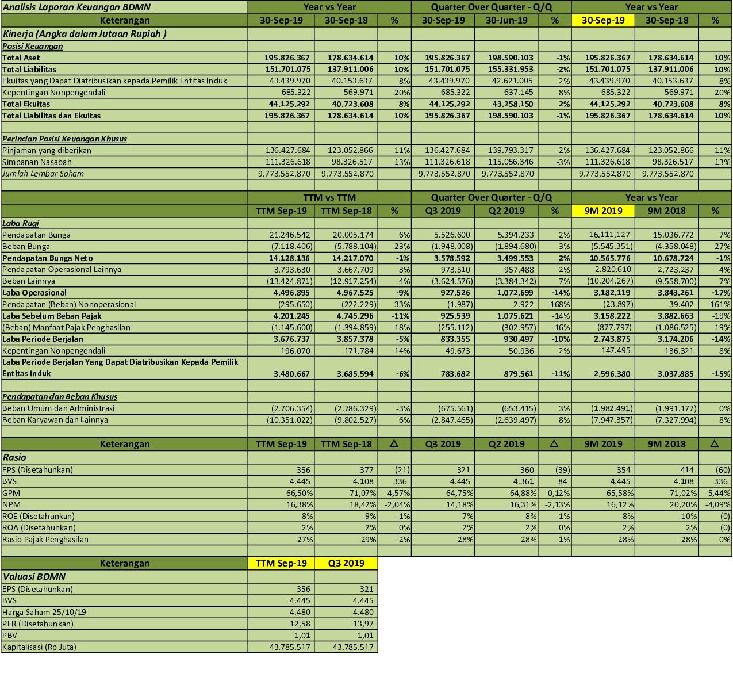This screenshot has height=700, width=733.
Task: Click the 'ROA (Disetahunkan)' row label
Action: pos(39,527)
